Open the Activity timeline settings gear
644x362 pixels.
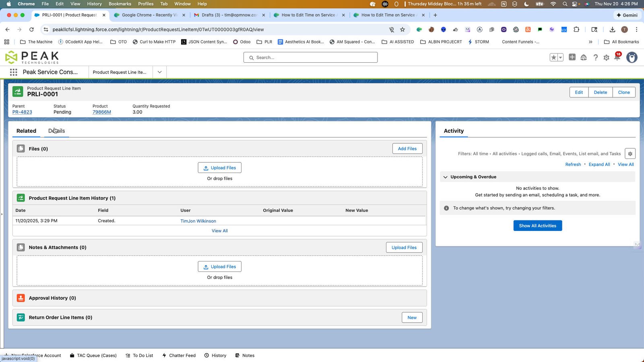click(630, 154)
